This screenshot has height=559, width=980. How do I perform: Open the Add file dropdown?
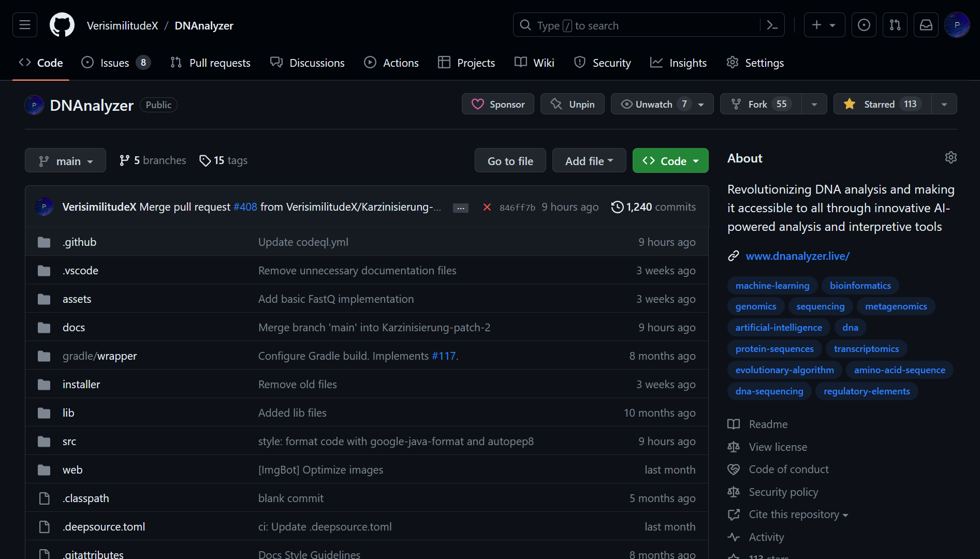[589, 160]
